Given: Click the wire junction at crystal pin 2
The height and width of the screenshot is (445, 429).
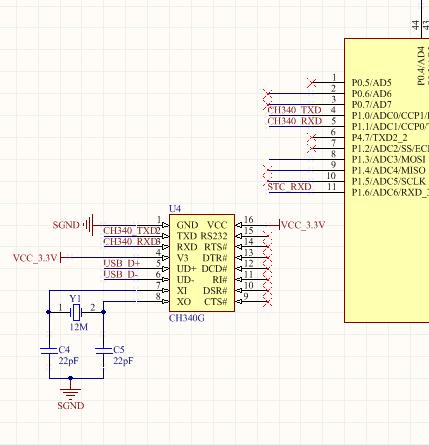Looking at the screenshot, I should coord(103,312).
